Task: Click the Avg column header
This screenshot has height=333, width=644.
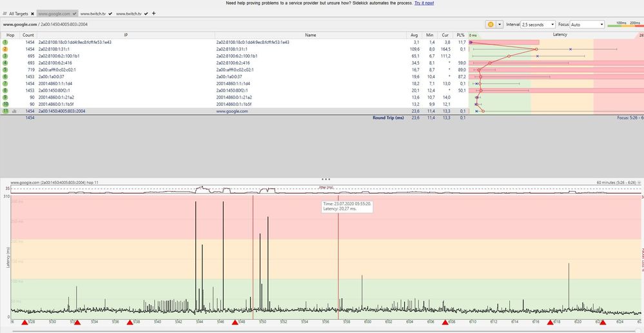Action: pyautogui.click(x=415, y=34)
